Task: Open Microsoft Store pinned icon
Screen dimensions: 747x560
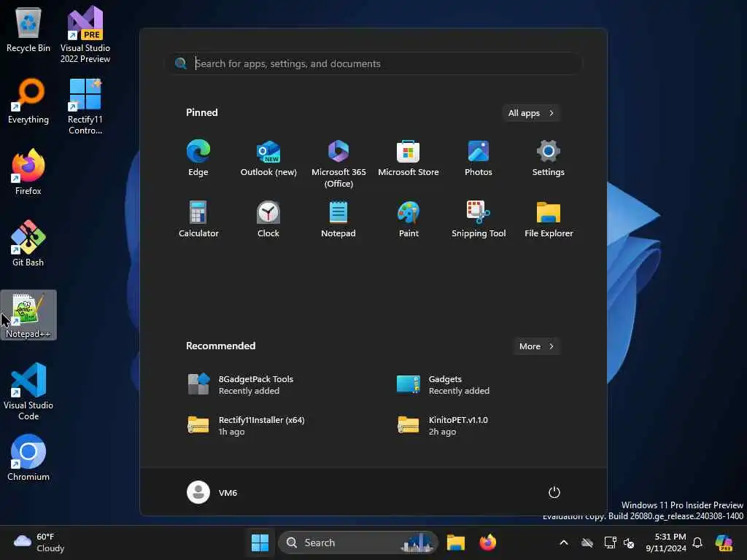Action: coord(409,158)
